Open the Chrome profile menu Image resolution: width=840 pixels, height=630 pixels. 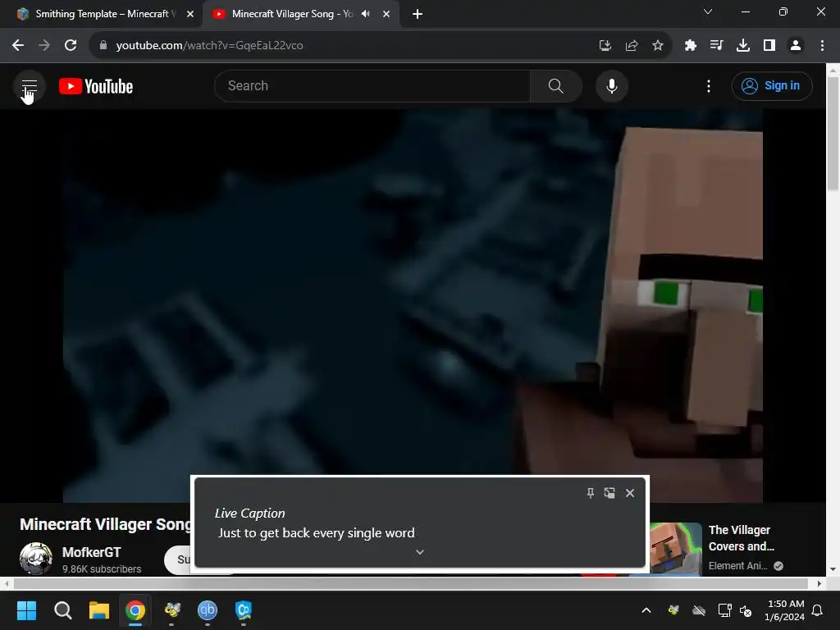[x=796, y=46]
